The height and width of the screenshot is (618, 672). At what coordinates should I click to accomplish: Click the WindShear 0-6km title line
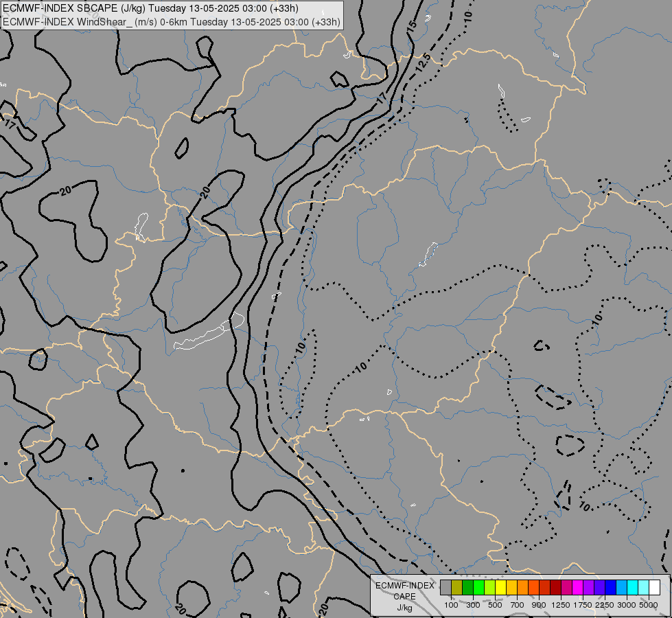tap(172, 22)
